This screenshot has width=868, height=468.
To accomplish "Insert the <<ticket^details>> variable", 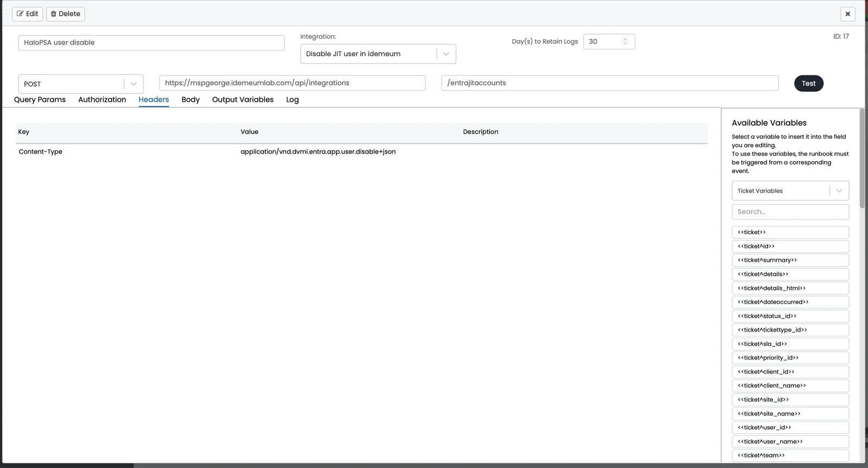I will pos(790,274).
